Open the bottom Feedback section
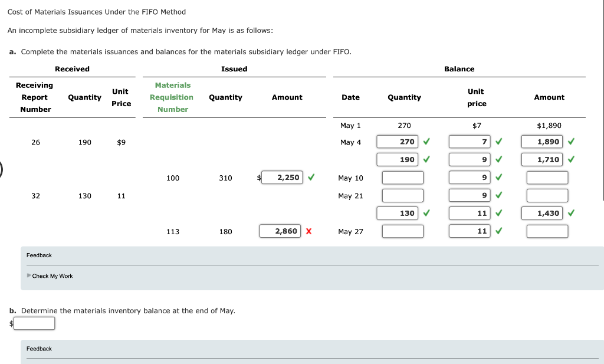604x364 pixels. click(39, 349)
